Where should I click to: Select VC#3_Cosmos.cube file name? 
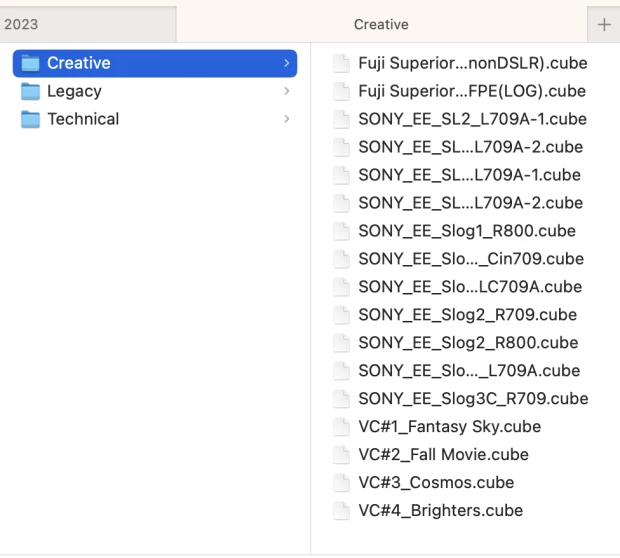[x=436, y=483]
